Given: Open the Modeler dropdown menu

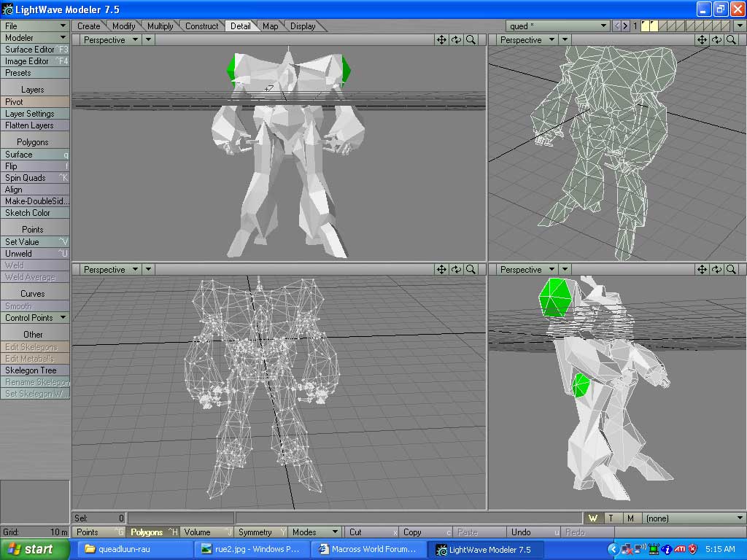Looking at the screenshot, I should (35, 38).
